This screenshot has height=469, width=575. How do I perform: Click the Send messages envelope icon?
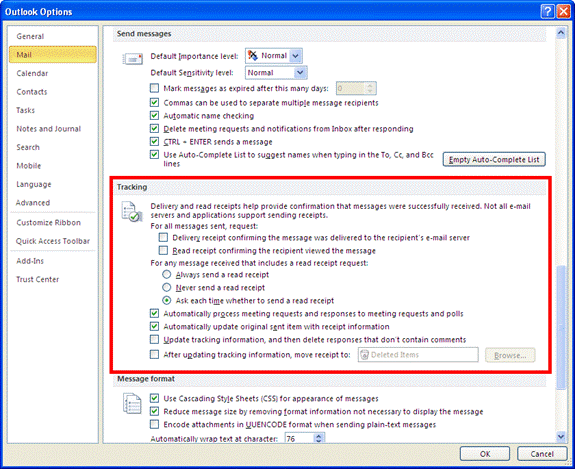pyautogui.click(x=132, y=59)
